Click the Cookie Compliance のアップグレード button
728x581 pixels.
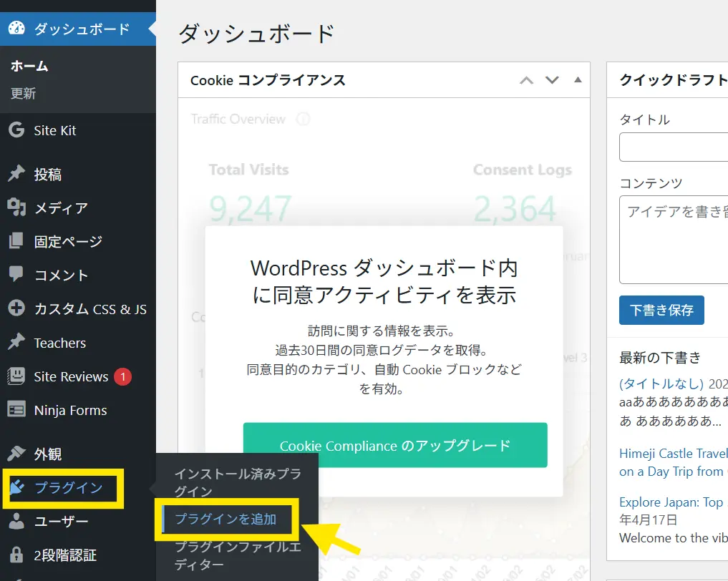[395, 446]
